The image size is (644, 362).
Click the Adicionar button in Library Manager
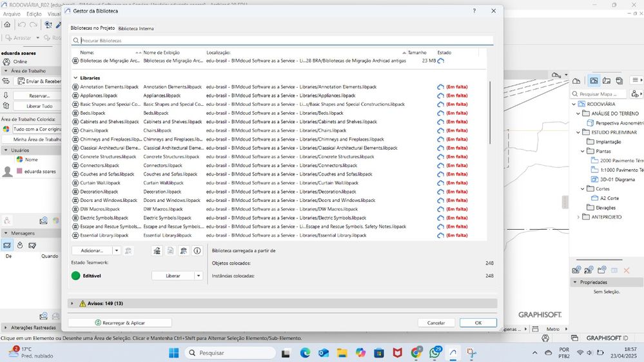coord(92,250)
